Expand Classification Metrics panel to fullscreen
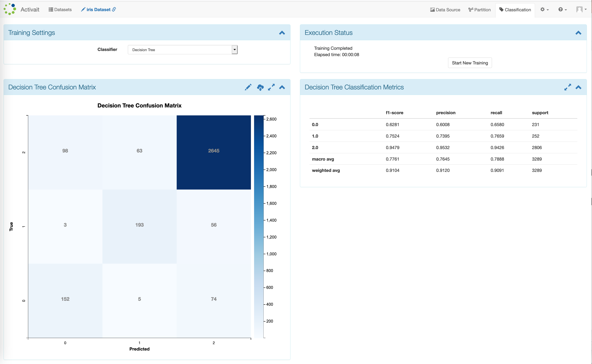 [x=568, y=87]
